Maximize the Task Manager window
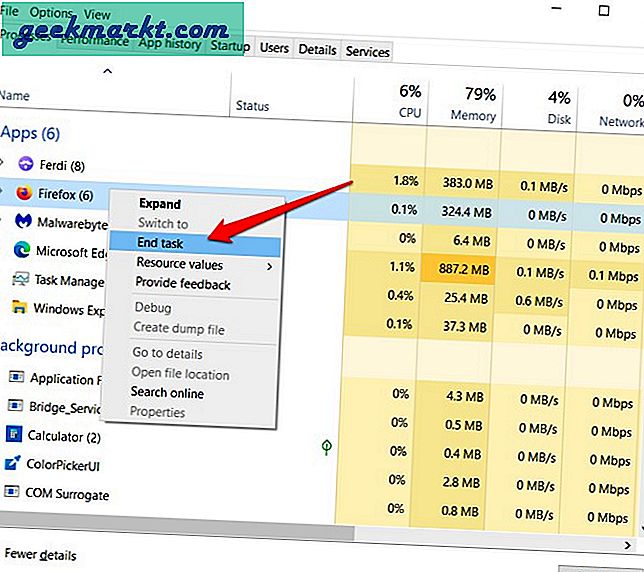The width and height of the screenshot is (644, 572). click(x=604, y=10)
